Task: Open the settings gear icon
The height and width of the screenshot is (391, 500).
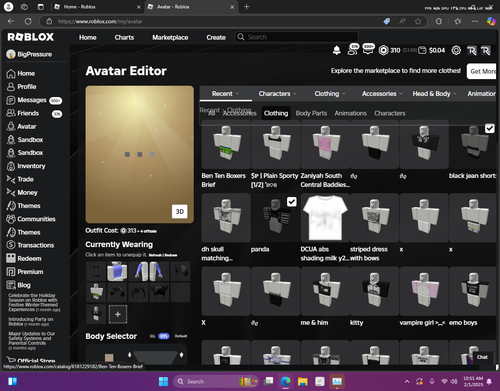Action: [x=456, y=50]
